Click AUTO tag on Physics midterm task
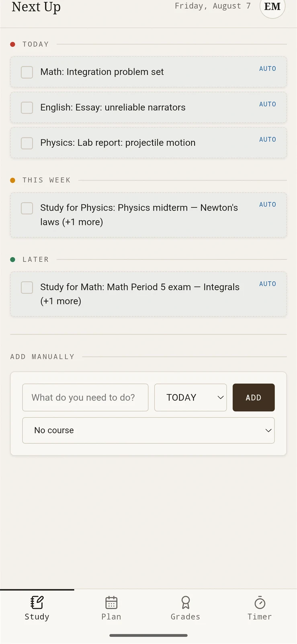This screenshot has width=297, height=644. [268, 204]
